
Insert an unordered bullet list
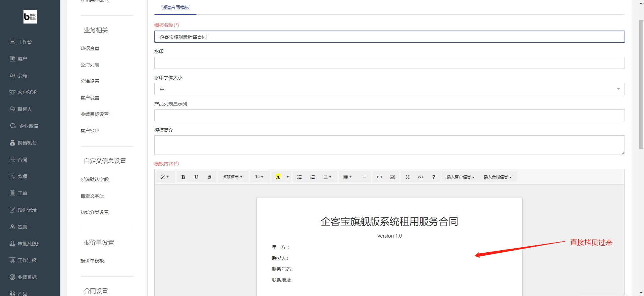tap(300, 177)
